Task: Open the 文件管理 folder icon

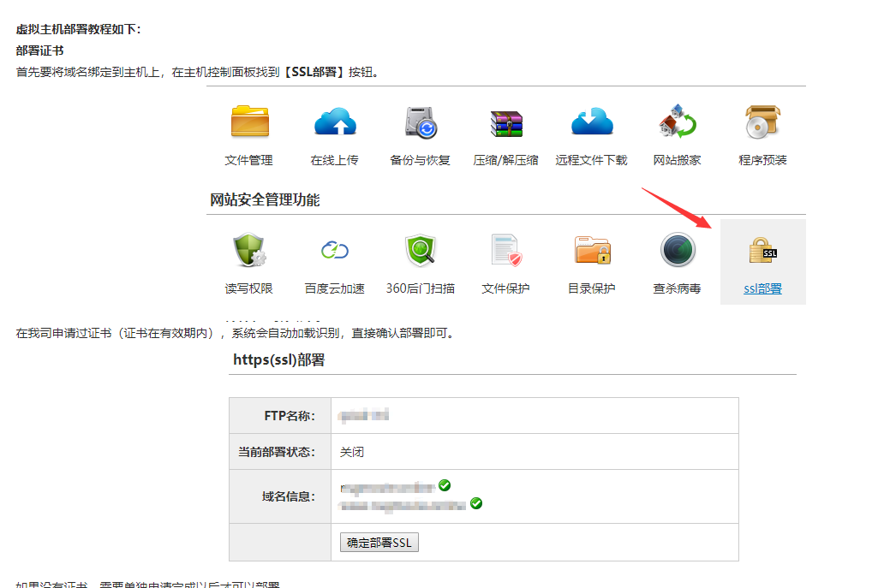Action: [249, 122]
